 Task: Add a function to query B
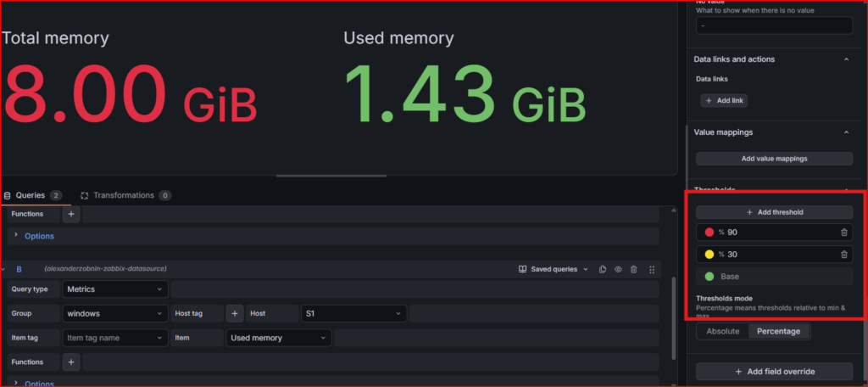pyautogui.click(x=71, y=362)
